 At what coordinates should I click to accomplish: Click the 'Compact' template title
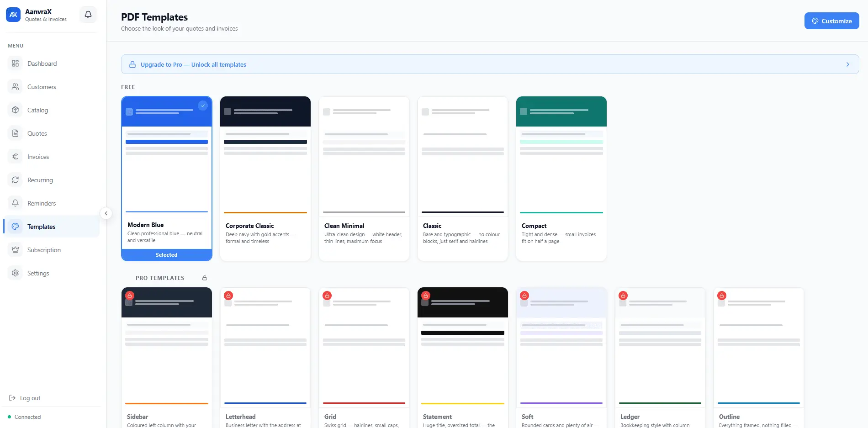(x=534, y=226)
